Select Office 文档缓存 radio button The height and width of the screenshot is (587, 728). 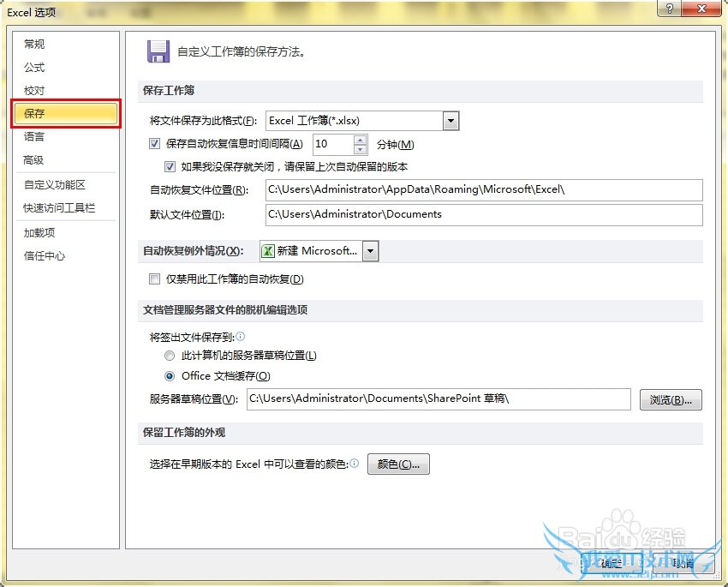pos(170,375)
